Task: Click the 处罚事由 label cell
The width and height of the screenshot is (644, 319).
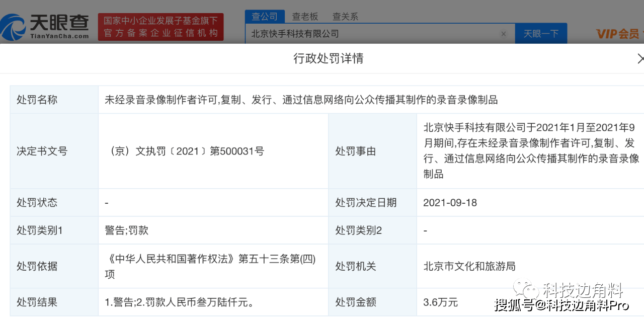Action: (372, 151)
